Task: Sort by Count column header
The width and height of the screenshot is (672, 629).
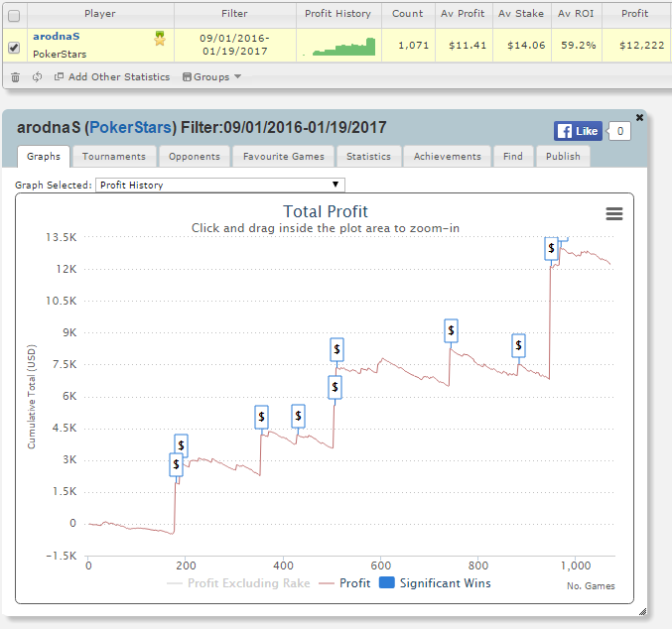Action: [x=407, y=14]
